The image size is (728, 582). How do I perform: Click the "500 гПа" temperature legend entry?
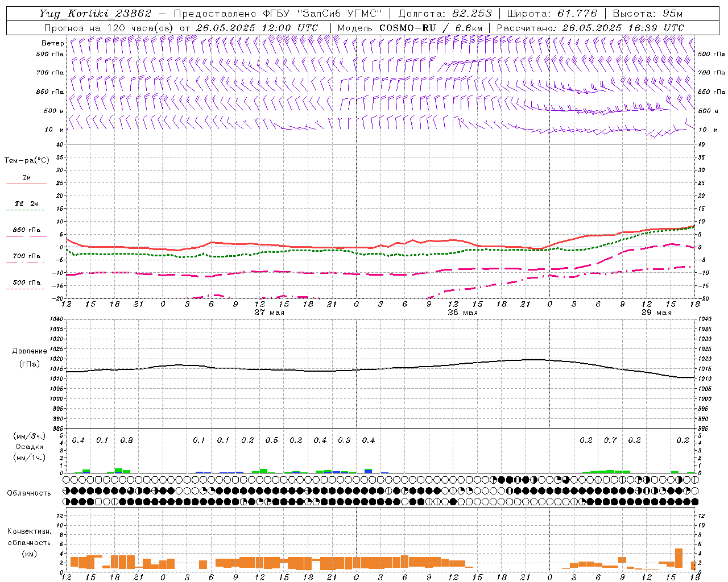point(27,282)
